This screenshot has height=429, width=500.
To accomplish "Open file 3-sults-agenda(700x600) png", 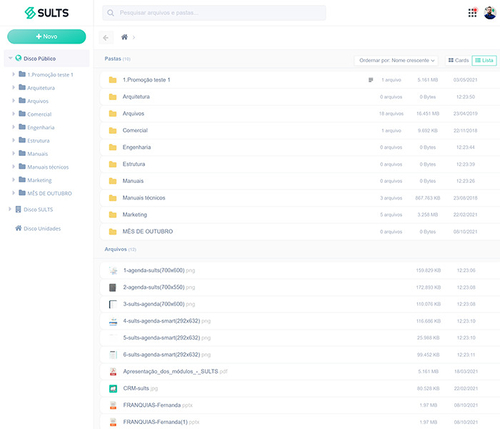I will [x=300, y=304].
